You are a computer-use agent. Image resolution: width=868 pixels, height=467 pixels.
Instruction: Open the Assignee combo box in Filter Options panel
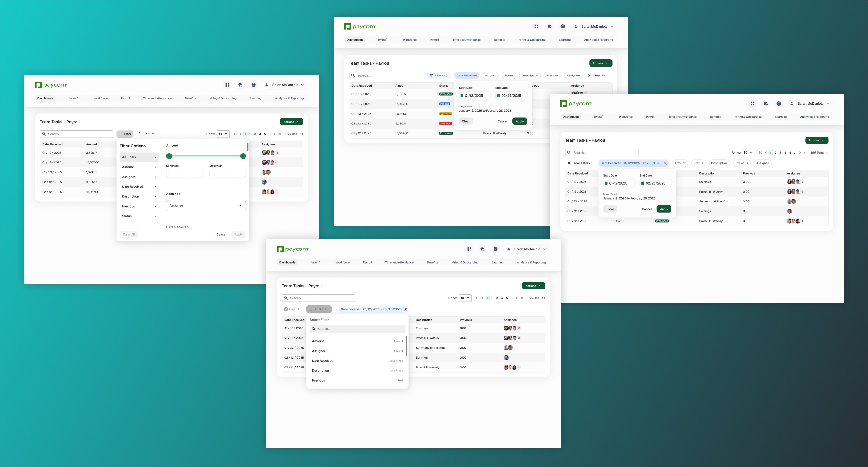pyautogui.click(x=206, y=205)
